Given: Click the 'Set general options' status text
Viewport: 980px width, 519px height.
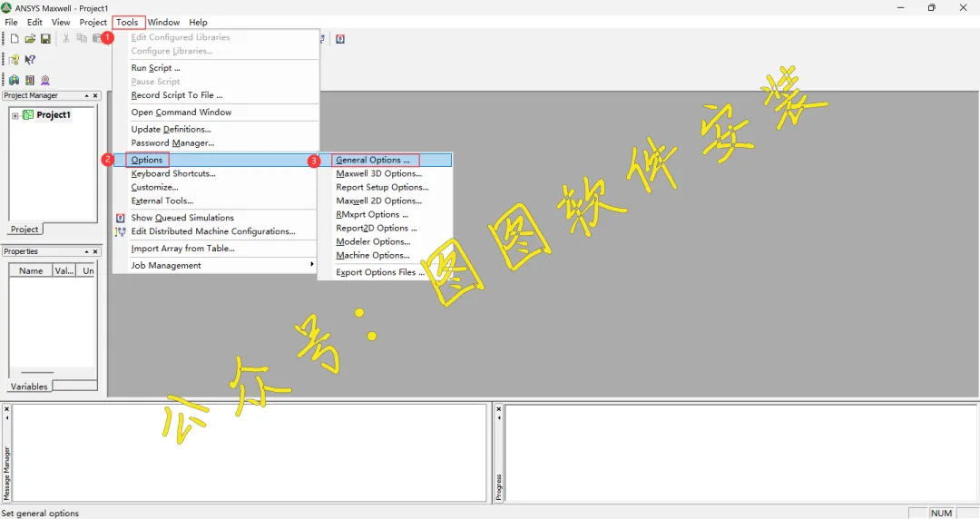Looking at the screenshot, I should pos(41,514).
